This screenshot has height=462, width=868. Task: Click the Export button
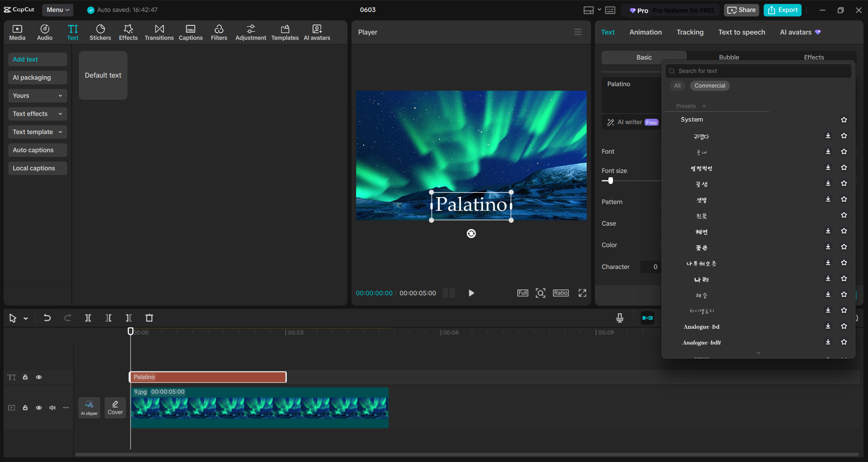click(x=782, y=10)
